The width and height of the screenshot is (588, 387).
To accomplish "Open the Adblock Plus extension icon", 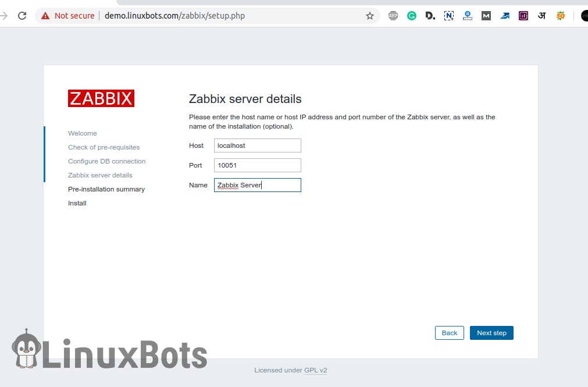I will pyautogui.click(x=393, y=16).
